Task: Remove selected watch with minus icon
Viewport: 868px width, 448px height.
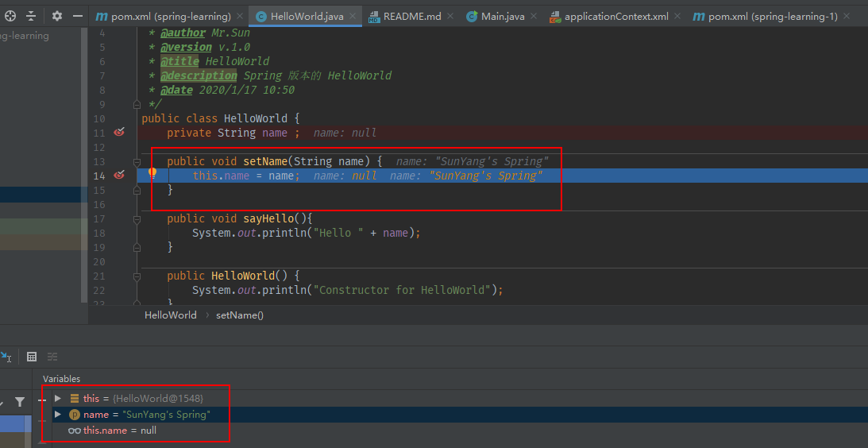Action: click(x=42, y=400)
